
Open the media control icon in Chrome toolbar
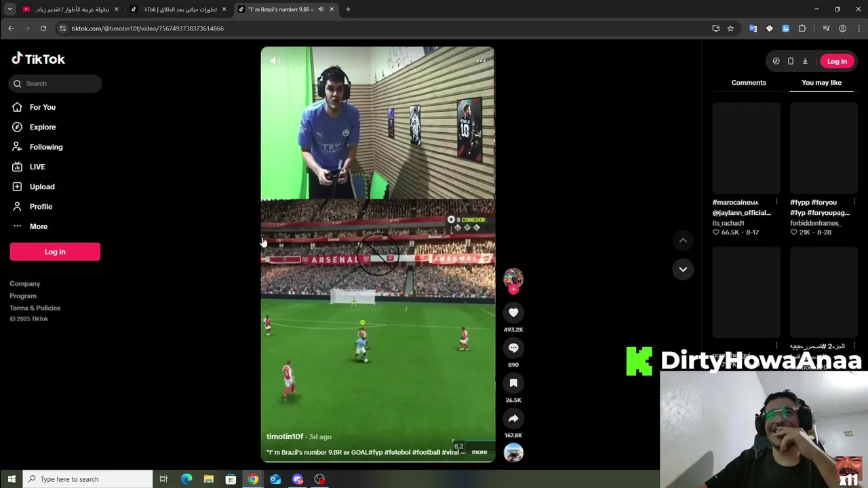[x=826, y=28]
